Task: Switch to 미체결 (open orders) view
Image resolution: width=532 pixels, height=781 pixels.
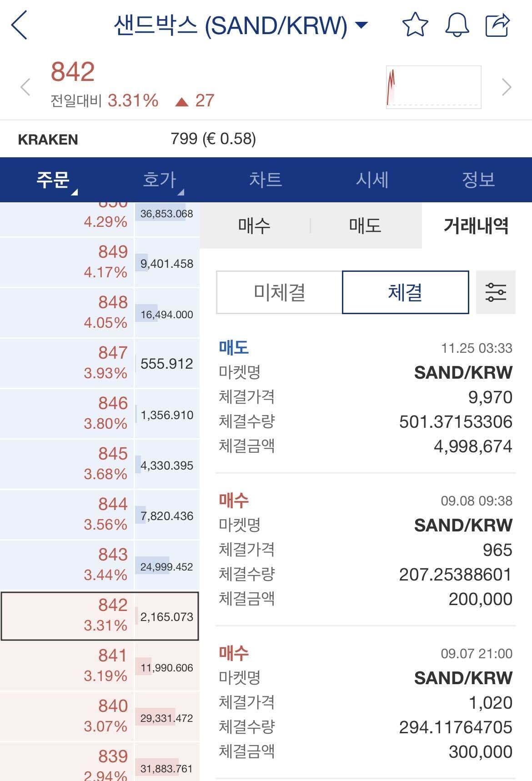Action: pos(279,293)
